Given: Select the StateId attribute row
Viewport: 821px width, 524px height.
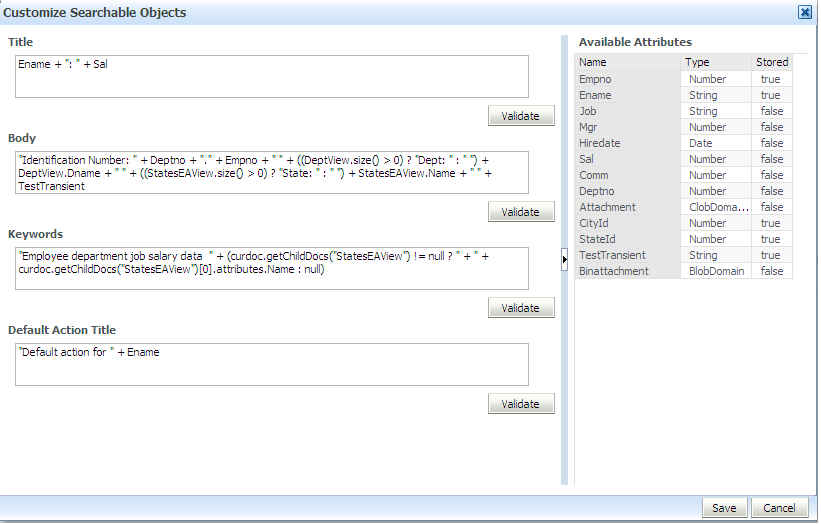Looking at the screenshot, I should pos(683,239).
